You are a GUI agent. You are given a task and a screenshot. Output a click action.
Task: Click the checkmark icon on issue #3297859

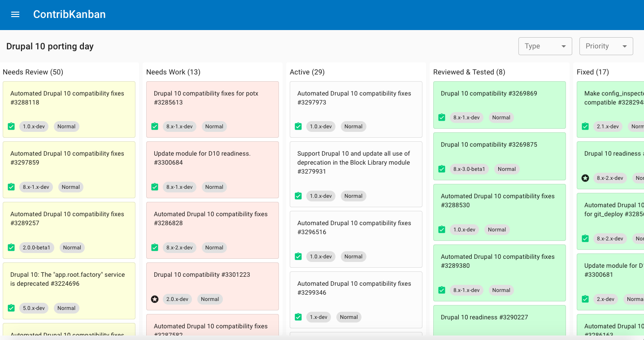point(11,187)
